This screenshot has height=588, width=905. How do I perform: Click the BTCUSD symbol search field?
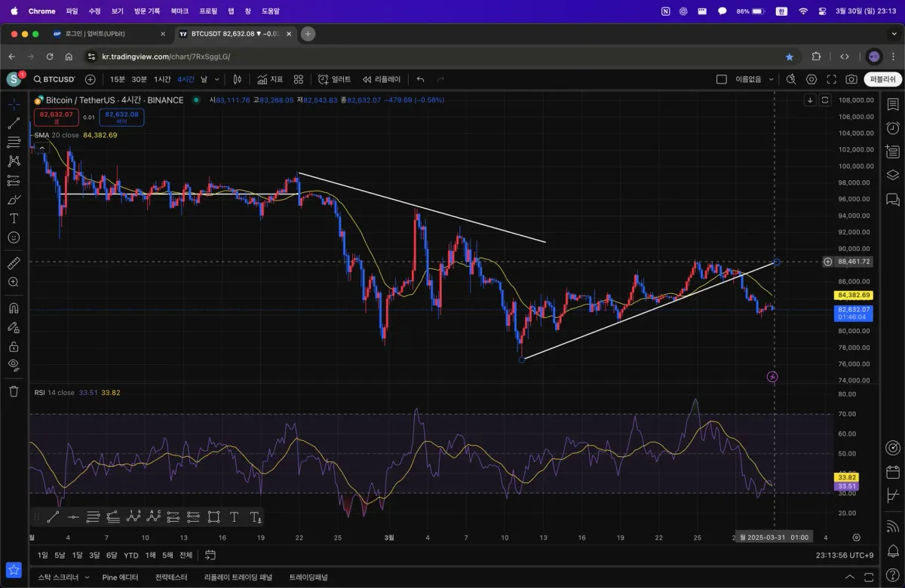coord(53,79)
